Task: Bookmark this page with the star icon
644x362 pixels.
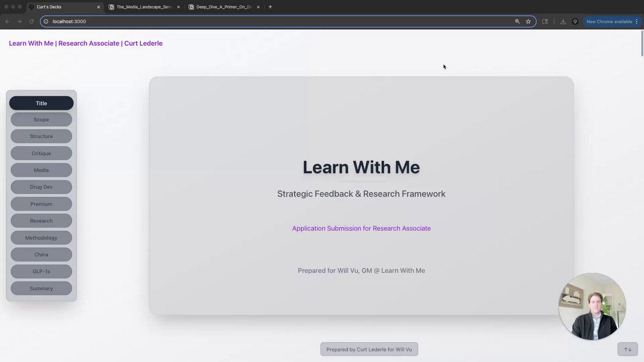Action: pos(528,21)
